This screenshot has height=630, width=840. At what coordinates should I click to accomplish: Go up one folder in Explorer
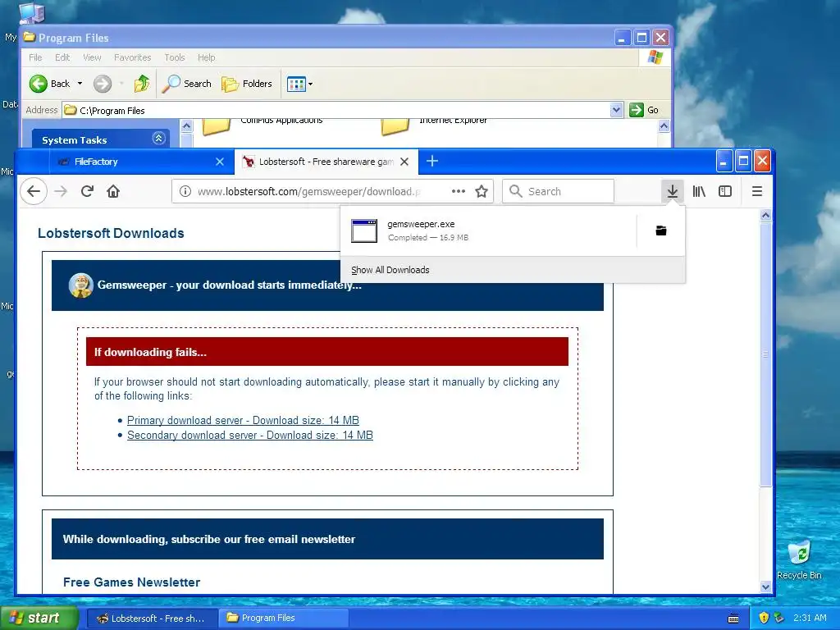click(142, 84)
